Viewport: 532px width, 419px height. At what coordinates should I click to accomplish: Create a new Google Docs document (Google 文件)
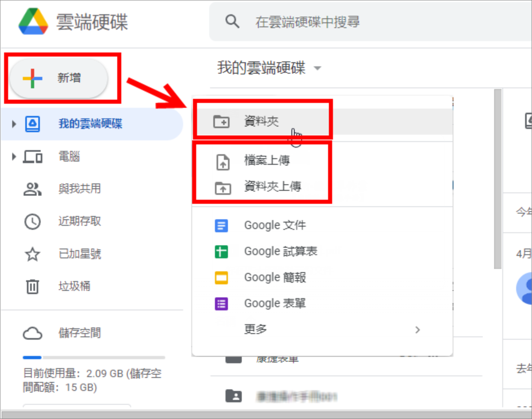275,225
